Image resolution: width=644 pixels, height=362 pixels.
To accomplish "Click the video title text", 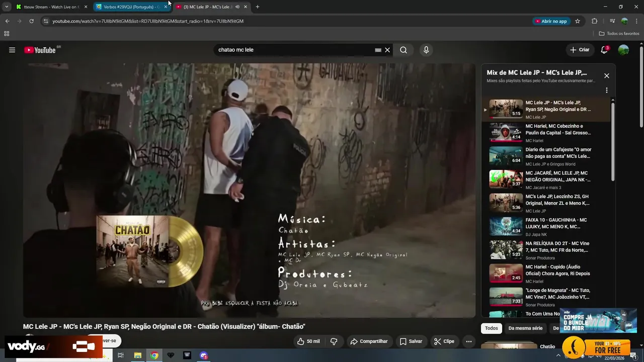I will point(164,326).
